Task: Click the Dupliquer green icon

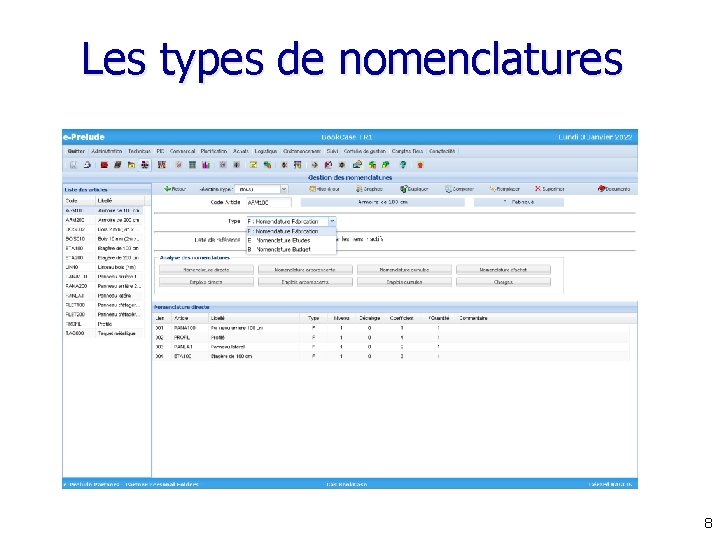Action: coord(403,189)
